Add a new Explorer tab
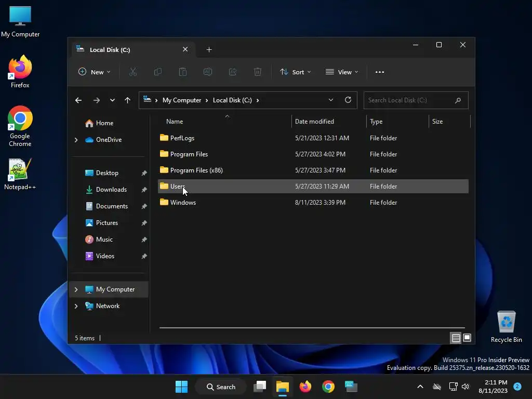Image resolution: width=532 pixels, height=399 pixels. click(209, 50)
